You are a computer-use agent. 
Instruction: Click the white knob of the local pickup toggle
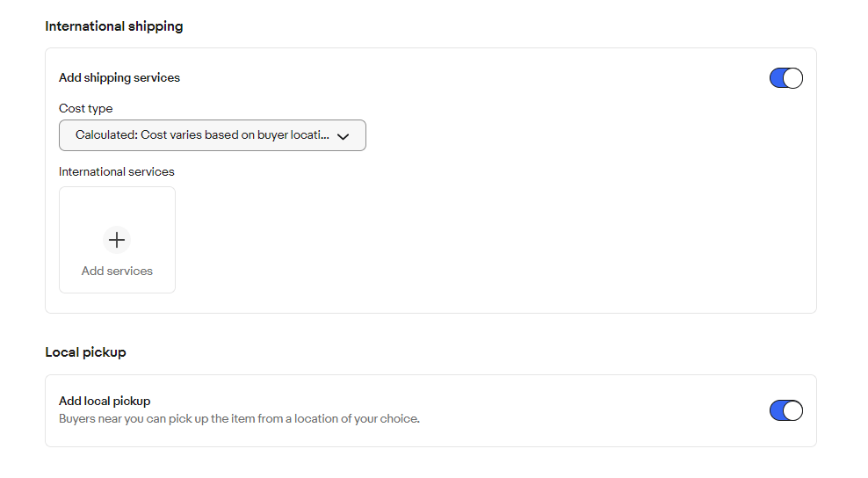click(x=792, y=410)
